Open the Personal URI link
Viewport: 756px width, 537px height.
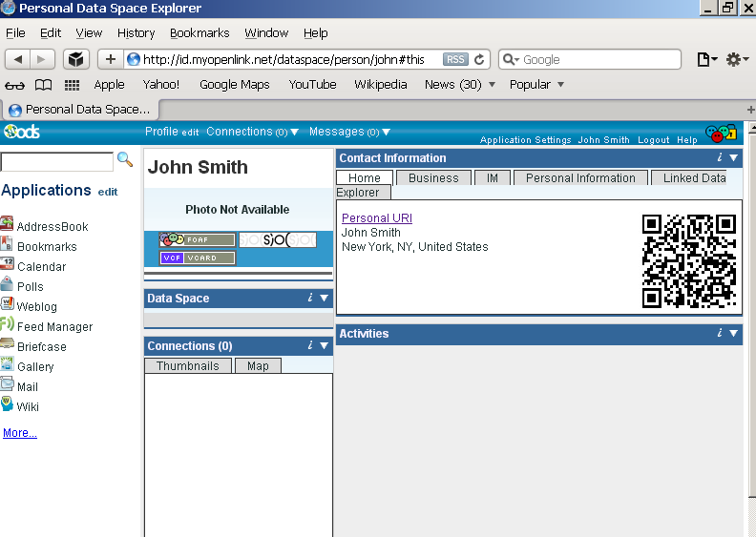point(377,218)
